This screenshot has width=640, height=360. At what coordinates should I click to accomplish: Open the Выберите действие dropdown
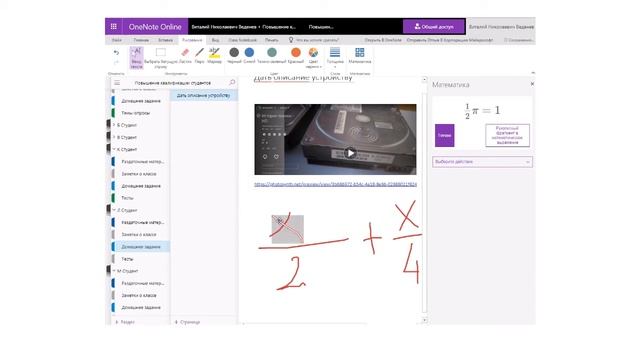coord(482,162)
